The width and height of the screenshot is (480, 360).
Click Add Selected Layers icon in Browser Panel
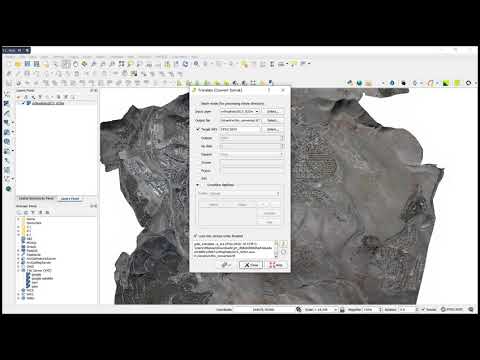pos(19,212)
